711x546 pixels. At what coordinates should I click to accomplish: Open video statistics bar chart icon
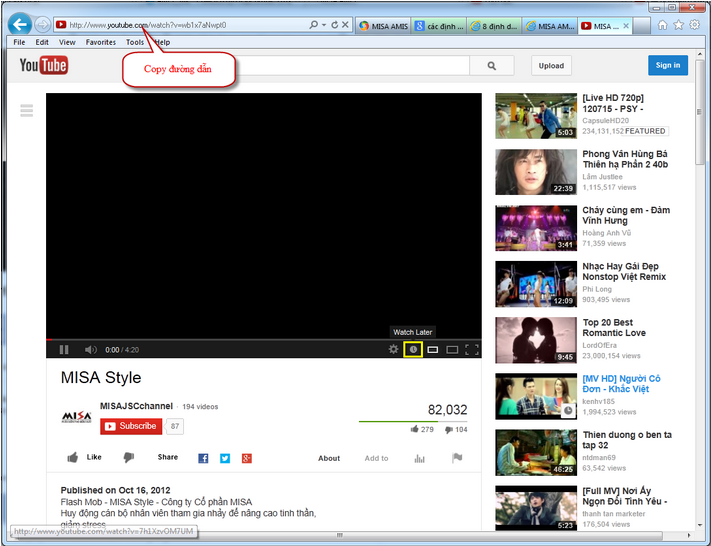419,458
